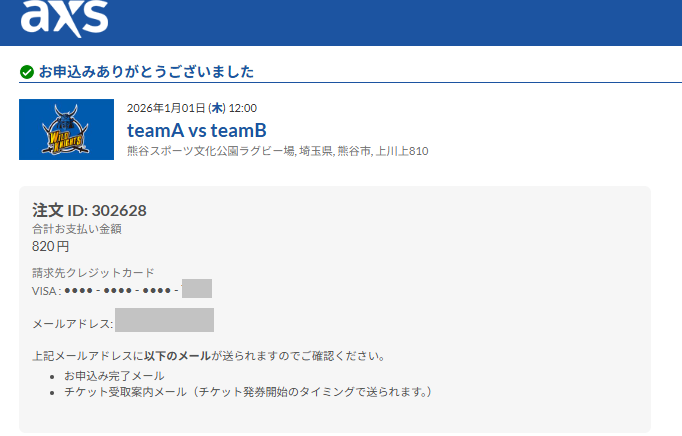This screenshot has height=436, width=682.
Task: Click the bold 以下のメール text
Action: tap(177, 356)
